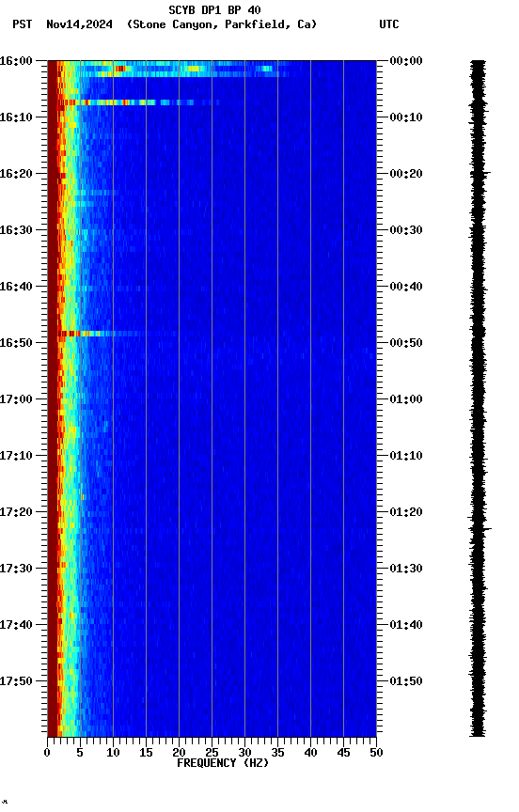Click the frequency axis value '45'

343,753
